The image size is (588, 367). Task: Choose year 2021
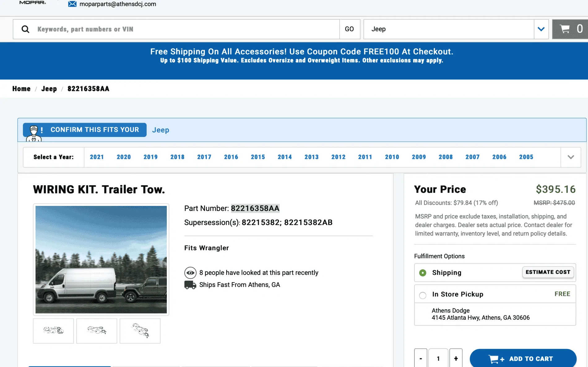click(97, 157)
